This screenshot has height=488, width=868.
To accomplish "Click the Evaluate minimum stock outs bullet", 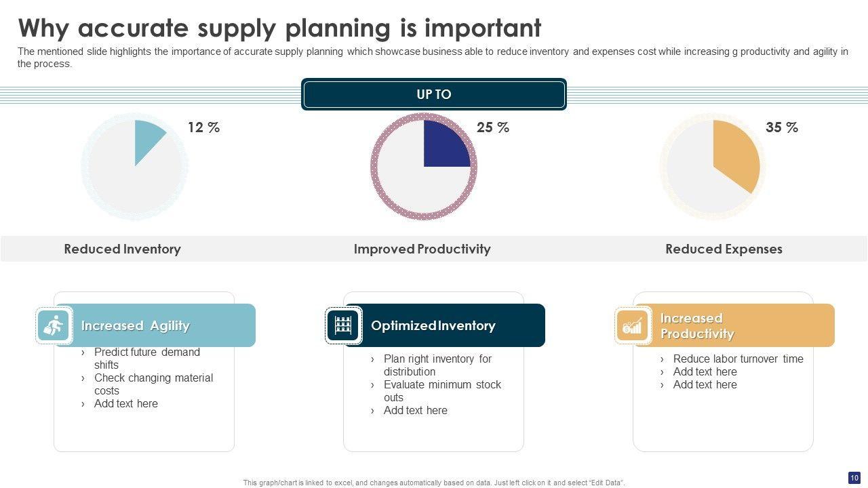I will pyautogui.click(x=442, y=391).
